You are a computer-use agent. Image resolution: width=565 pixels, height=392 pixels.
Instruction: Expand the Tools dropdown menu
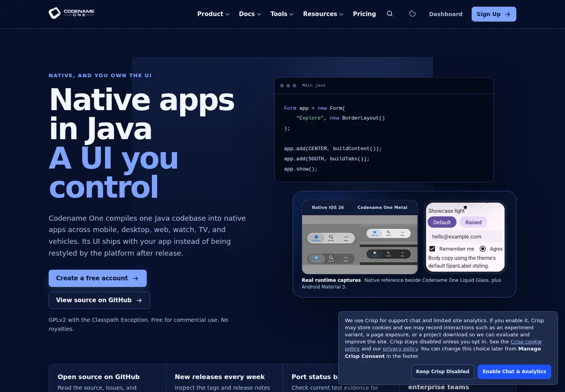coord(282,14)
